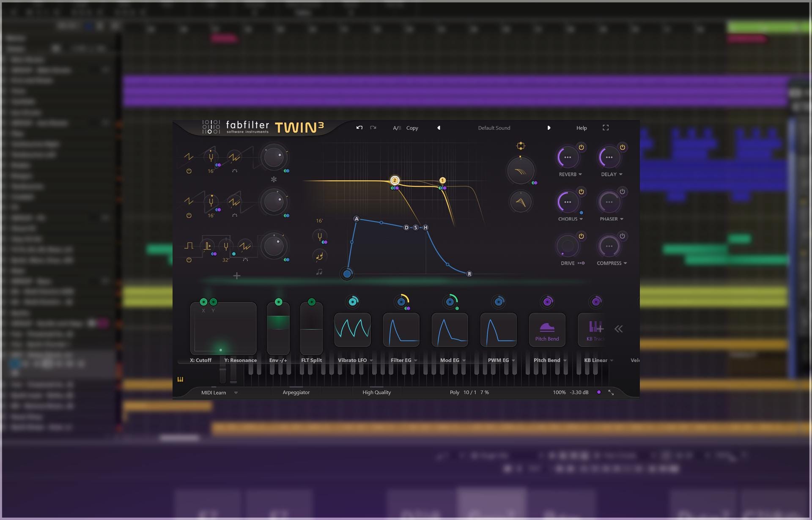Open the Default Sound preset menu
The height and width of the screenshot is (520, 812).
click(494, 128)
